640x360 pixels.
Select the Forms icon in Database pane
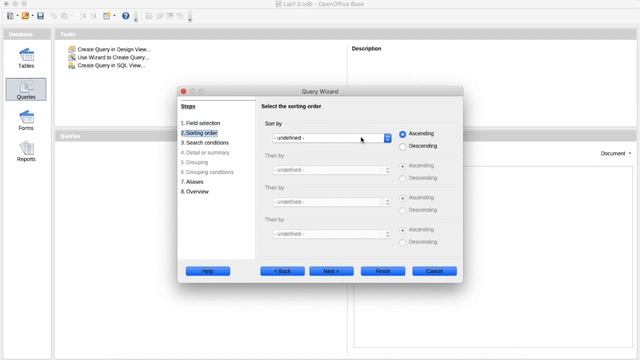pos(26,120)
